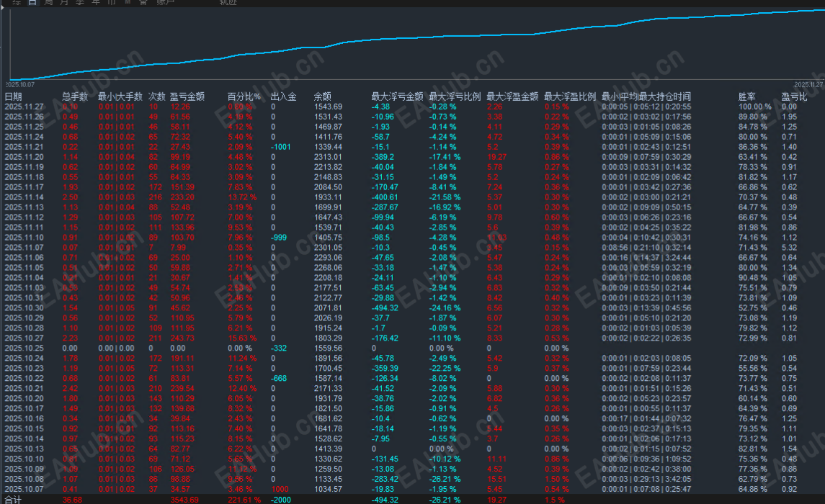Image resolution: width=825 pixels, height=504 pixels.
Task: Select the 2025.11.20 date cell
Action: tap(24, 157)
